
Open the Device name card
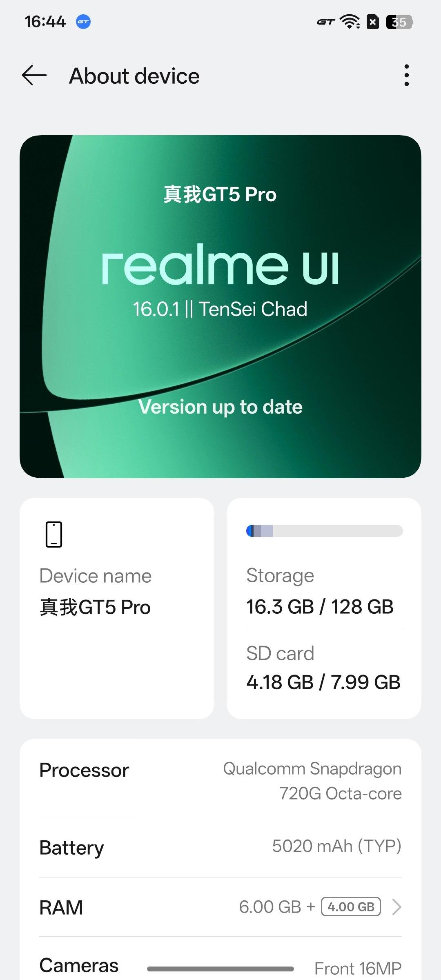tap(117, 608)
